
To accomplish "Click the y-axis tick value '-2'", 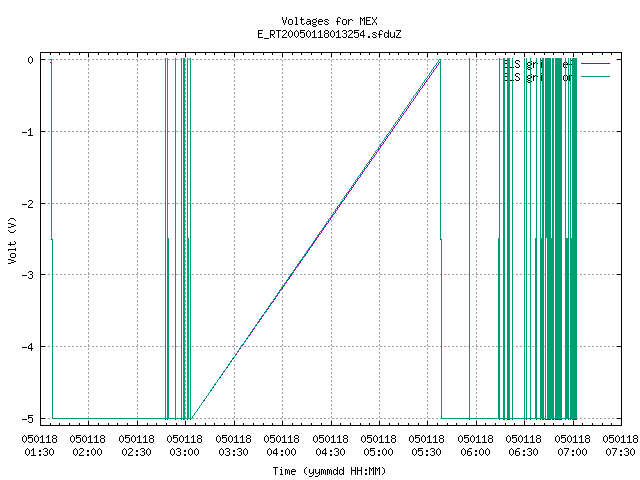I will (x=27, y=204).
